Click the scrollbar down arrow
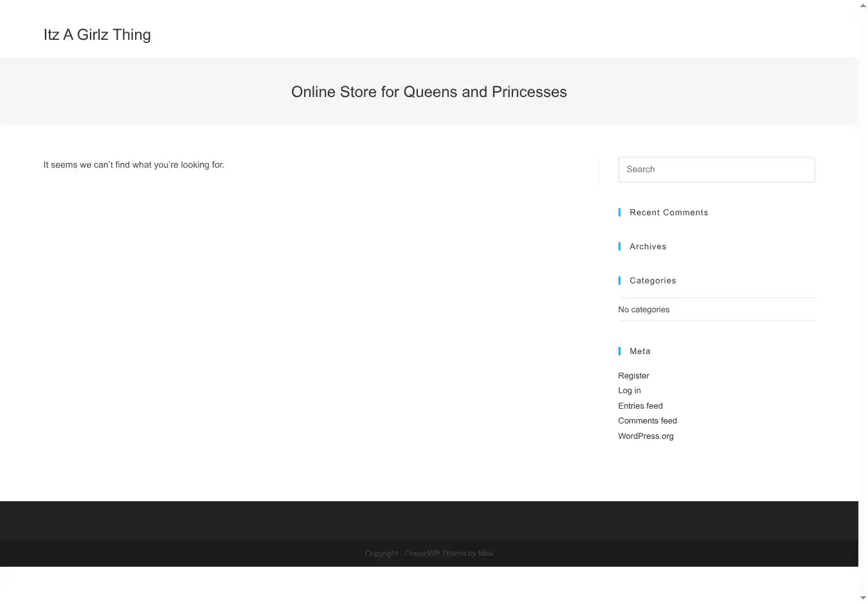The image size is (868, 604). [x=863, y=598]
